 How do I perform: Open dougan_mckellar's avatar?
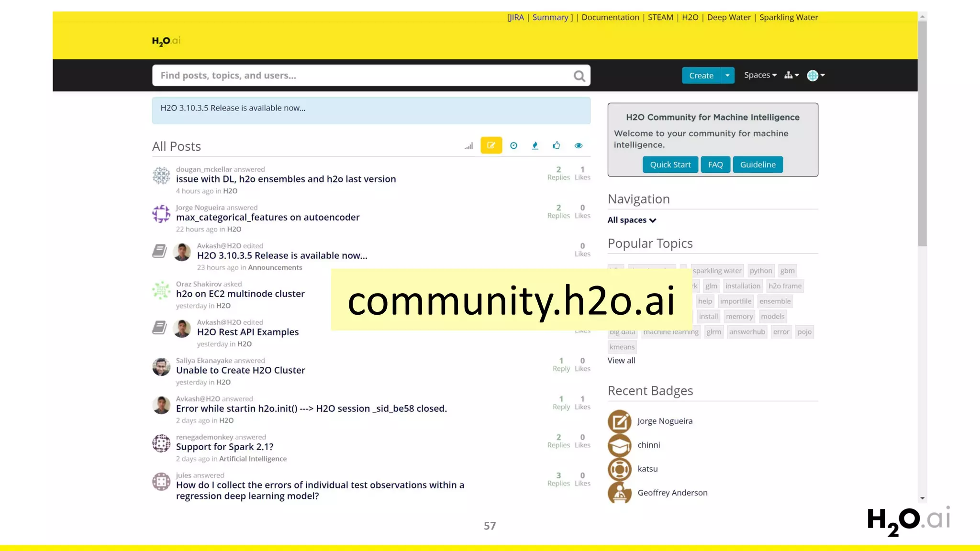[x=161, y=176]
